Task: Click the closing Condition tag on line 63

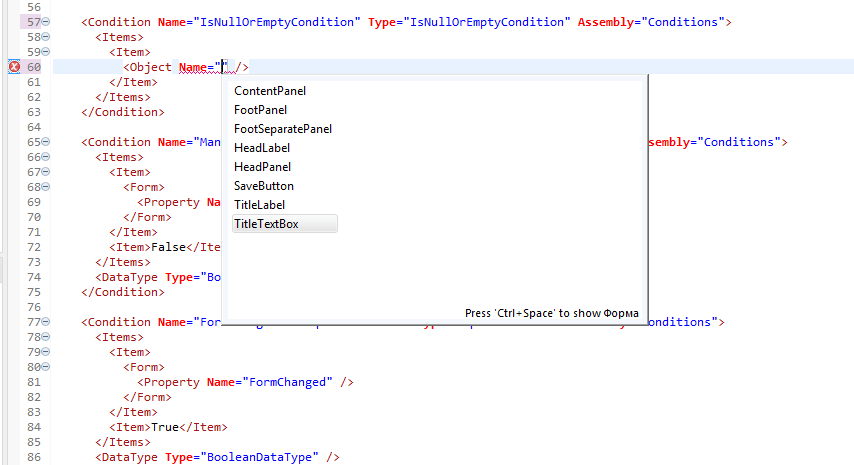Action: [x=122, y=112]
